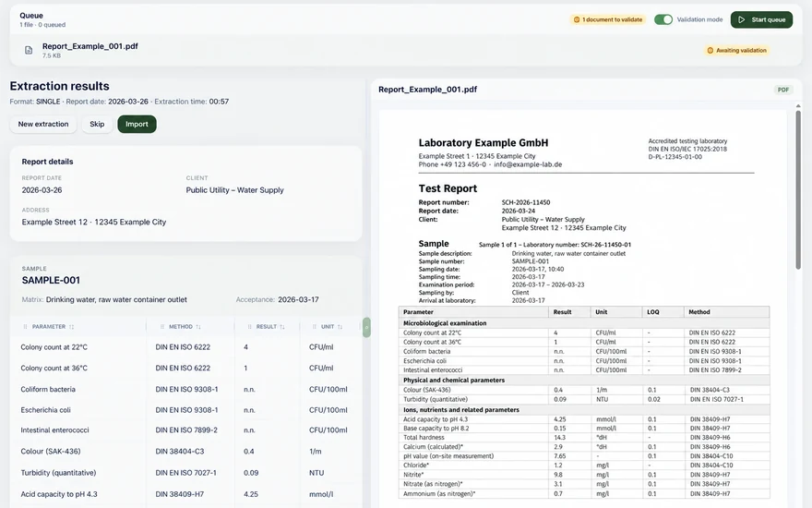Click Test Report heading in PDF
The image size is (812, 508).
click(x=448, y=188)
